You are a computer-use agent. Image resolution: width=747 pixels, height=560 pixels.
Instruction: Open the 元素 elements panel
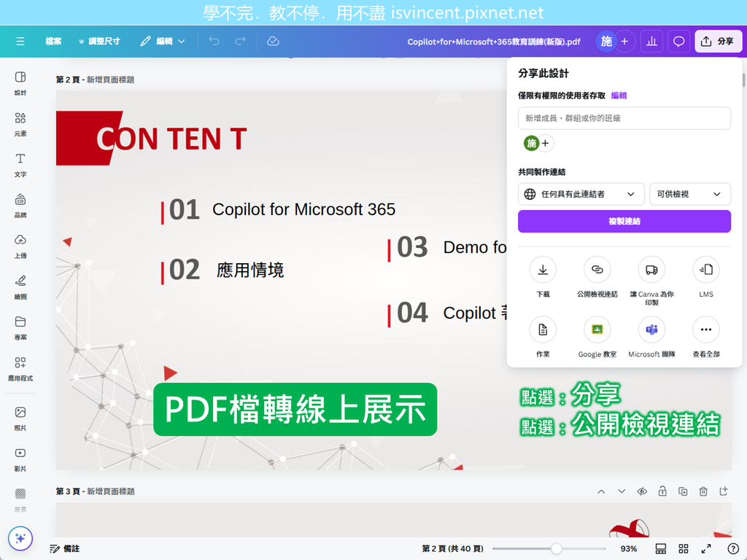click(20, 124)
